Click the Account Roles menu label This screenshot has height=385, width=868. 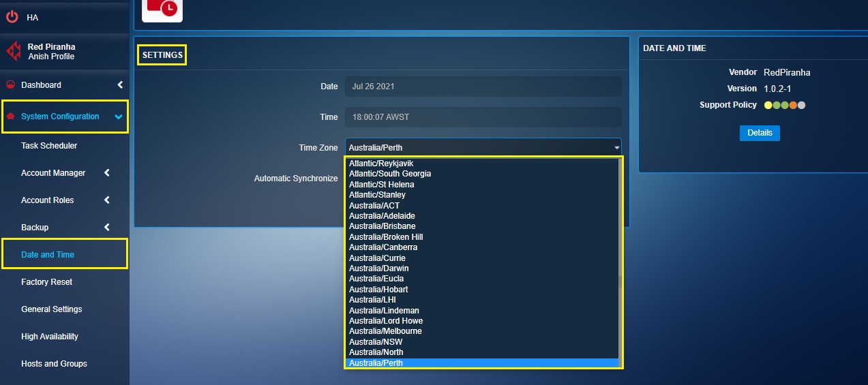click(47, 200)
